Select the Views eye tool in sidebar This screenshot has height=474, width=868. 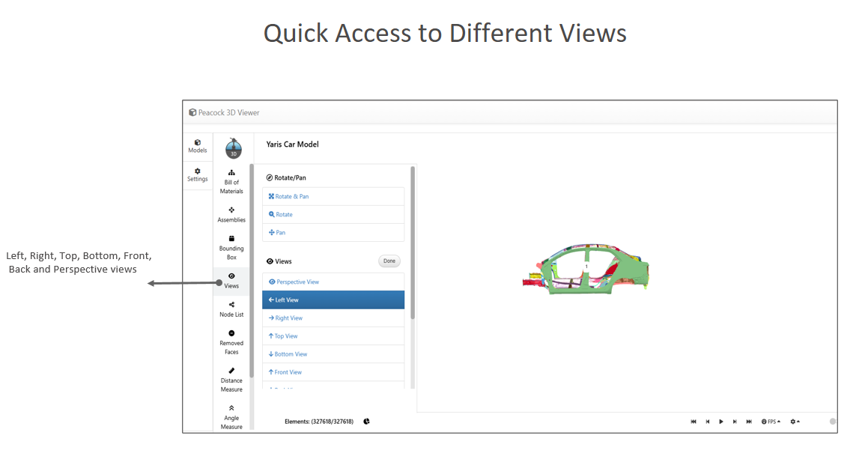[231, 281]
